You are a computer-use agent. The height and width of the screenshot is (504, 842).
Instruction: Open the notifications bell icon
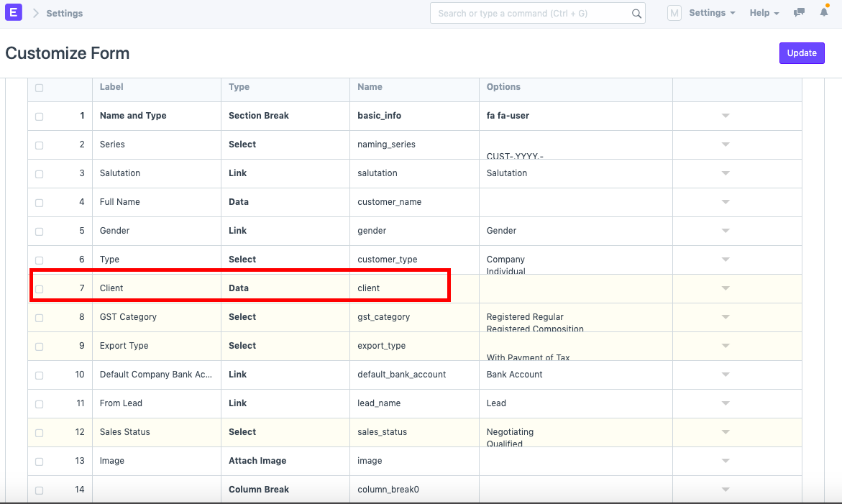click(824, 13)
